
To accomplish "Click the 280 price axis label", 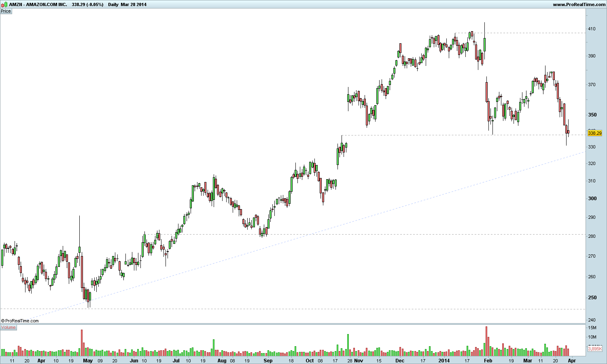I will pyautogui.click(x=592, y=236).
